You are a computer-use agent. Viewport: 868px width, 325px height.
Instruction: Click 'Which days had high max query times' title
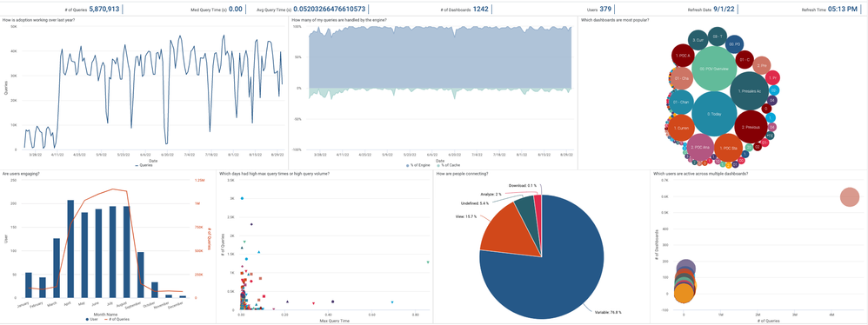coord(275,174)
